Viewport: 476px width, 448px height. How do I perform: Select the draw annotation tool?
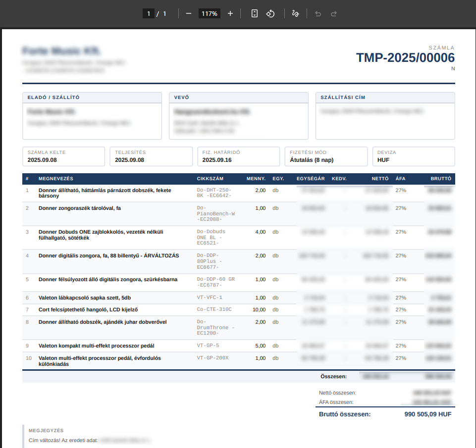(x=295, y=14)
